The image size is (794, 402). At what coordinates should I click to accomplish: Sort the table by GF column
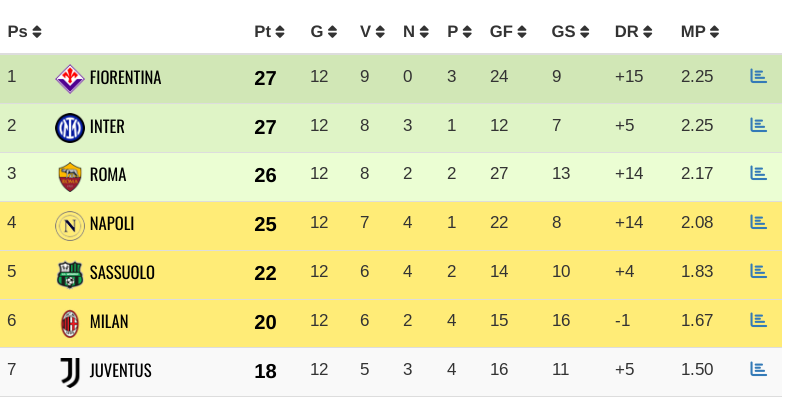(508, 32)
